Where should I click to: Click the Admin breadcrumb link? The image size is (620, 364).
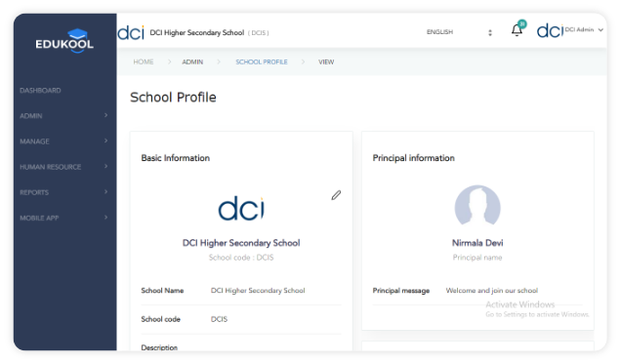pyautogui.click(x=192, y=62)
